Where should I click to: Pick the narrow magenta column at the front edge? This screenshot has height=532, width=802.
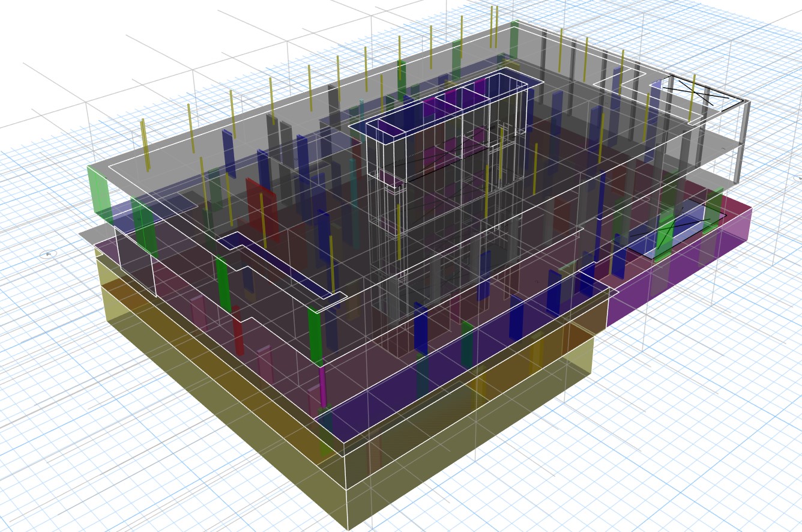(322, 387)
